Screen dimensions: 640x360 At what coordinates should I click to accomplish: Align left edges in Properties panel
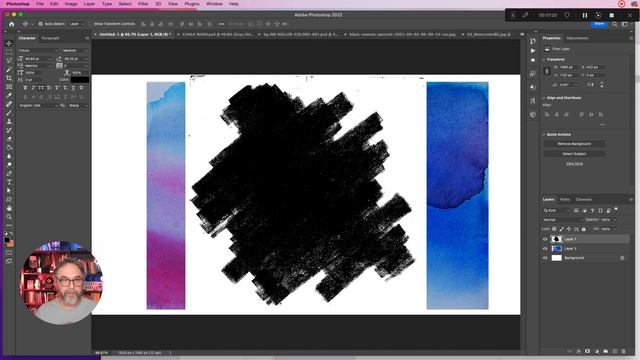(547, 115)
